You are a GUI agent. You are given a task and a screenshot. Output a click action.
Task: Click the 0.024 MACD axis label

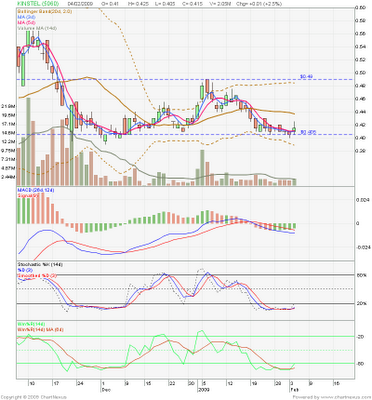(x=362, y=200)
